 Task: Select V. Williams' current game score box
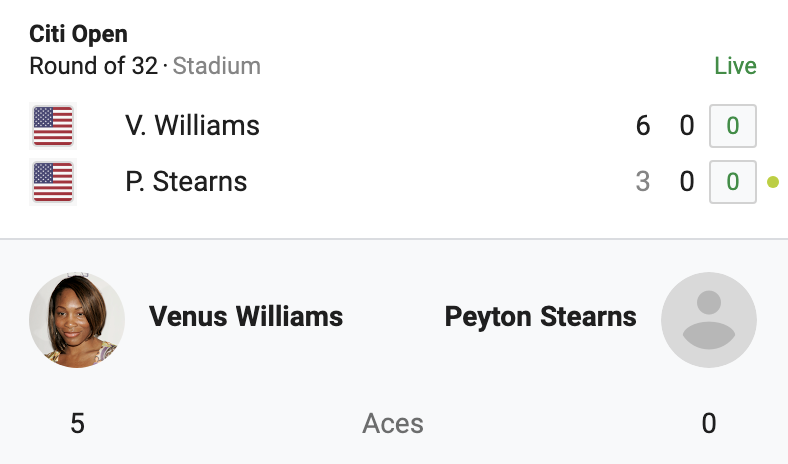[x=733, y=126]
